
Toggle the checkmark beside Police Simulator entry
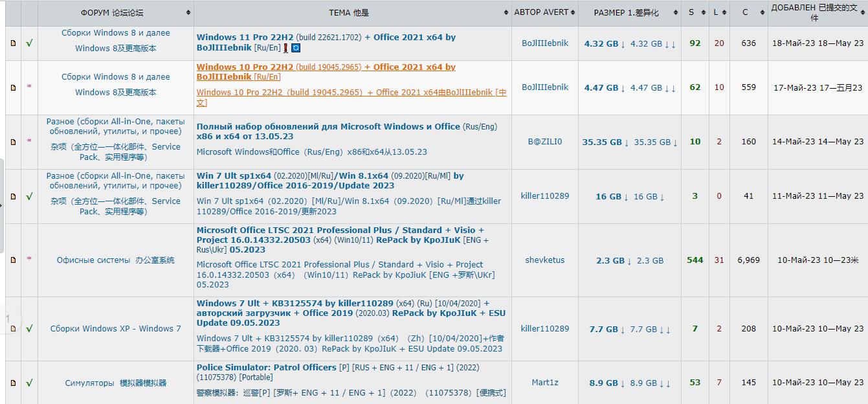[29, 383]
